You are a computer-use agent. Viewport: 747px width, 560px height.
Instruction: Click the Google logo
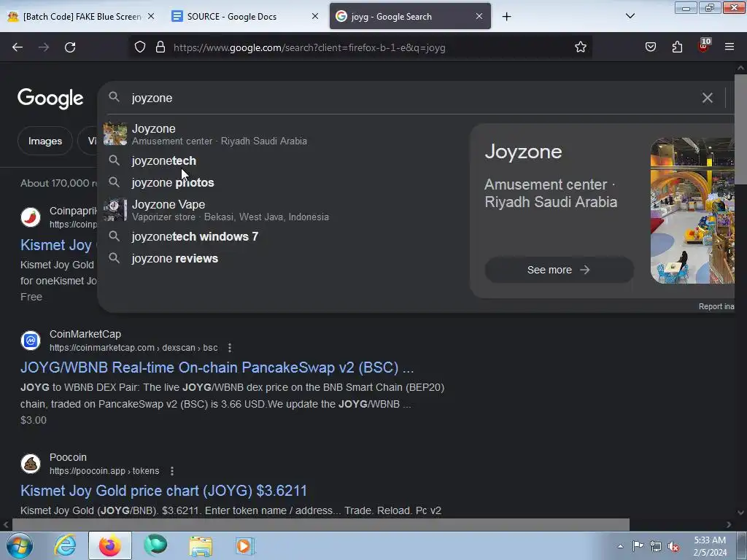coord(50,98)
